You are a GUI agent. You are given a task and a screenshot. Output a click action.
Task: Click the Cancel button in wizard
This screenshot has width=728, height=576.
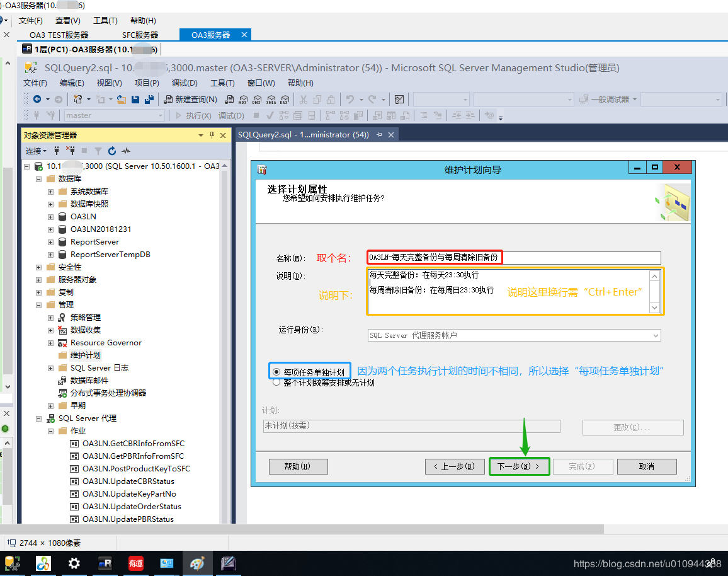[x=647, y=466]
